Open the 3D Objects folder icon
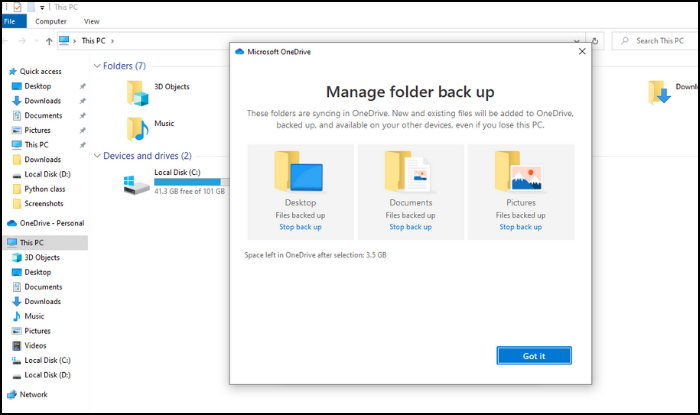 click(x=138, y=92)
